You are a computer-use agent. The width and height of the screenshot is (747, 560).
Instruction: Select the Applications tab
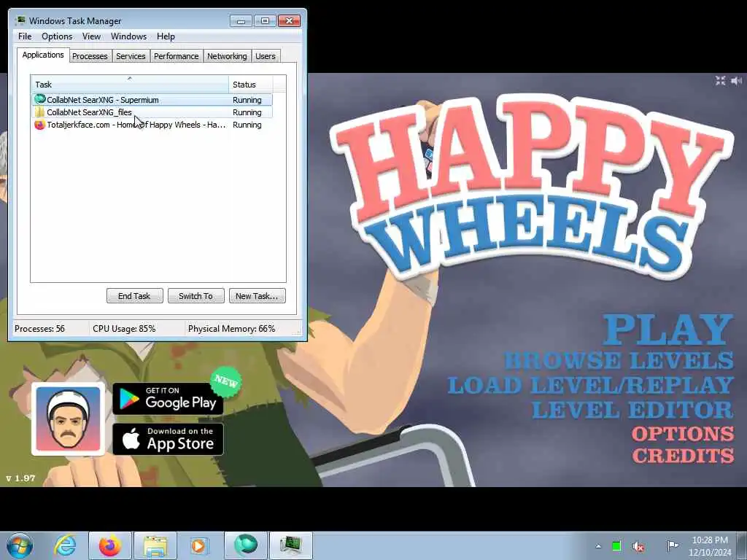pos(43,55)
